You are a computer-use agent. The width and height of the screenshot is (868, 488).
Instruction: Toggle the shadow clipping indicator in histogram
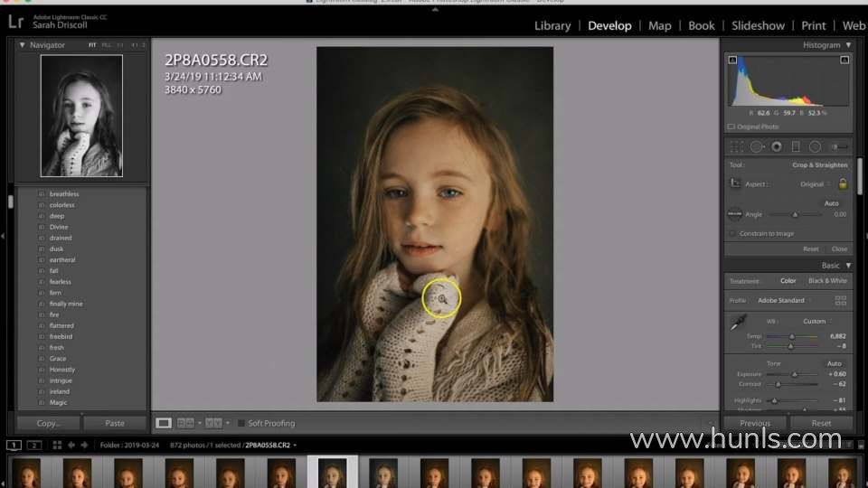click(732, 60)
